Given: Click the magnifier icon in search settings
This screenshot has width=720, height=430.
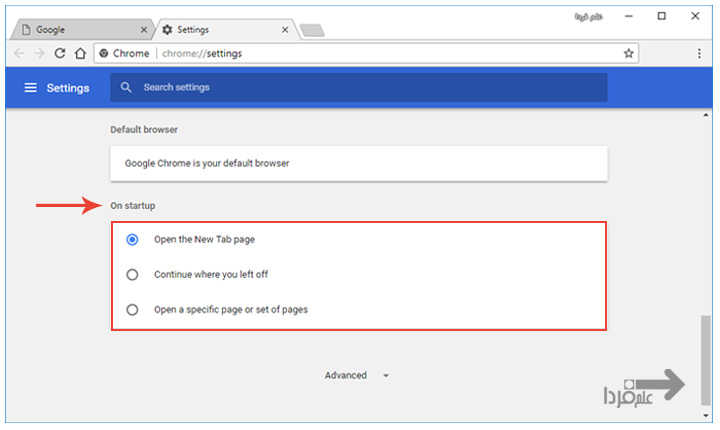Looking at the screenshot, I should pos(126,88).
